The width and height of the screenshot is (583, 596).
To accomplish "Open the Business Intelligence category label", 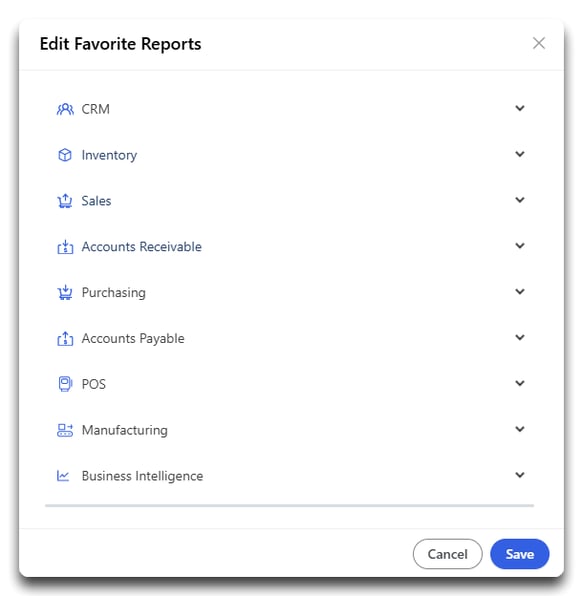I will [x=142, y=476].
